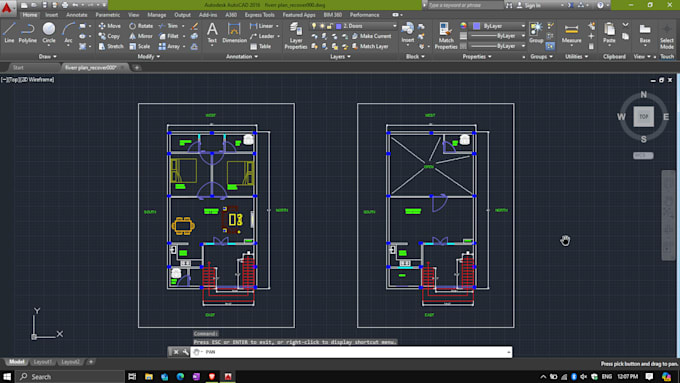
Task: Switch to the Manage tab
Action: click(x=157, y=15)
